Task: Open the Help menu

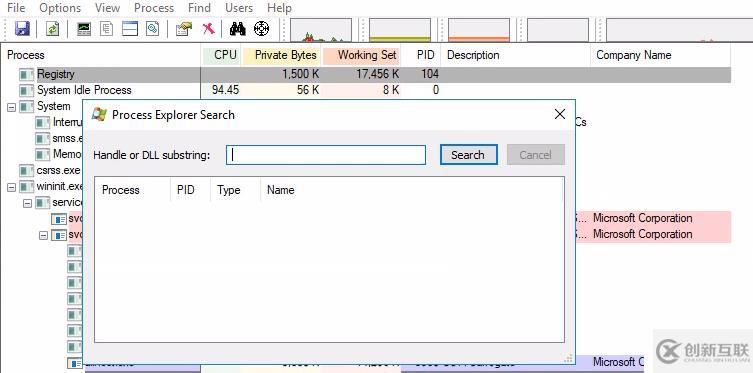Action: pyautogui.click(x=279, y=8)
